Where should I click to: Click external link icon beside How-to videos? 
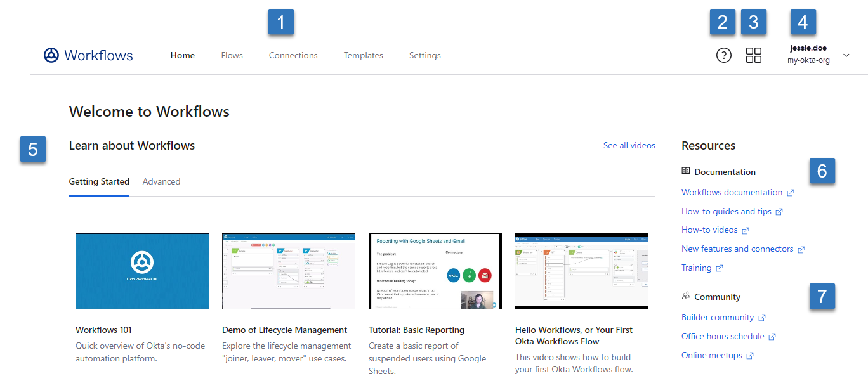pyautogui.click(x=746, y=230)
